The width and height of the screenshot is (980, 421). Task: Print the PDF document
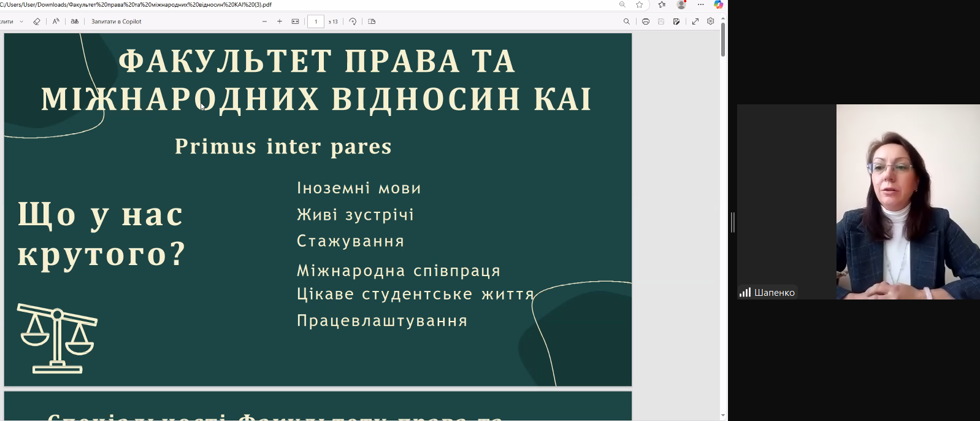(646, 21)
